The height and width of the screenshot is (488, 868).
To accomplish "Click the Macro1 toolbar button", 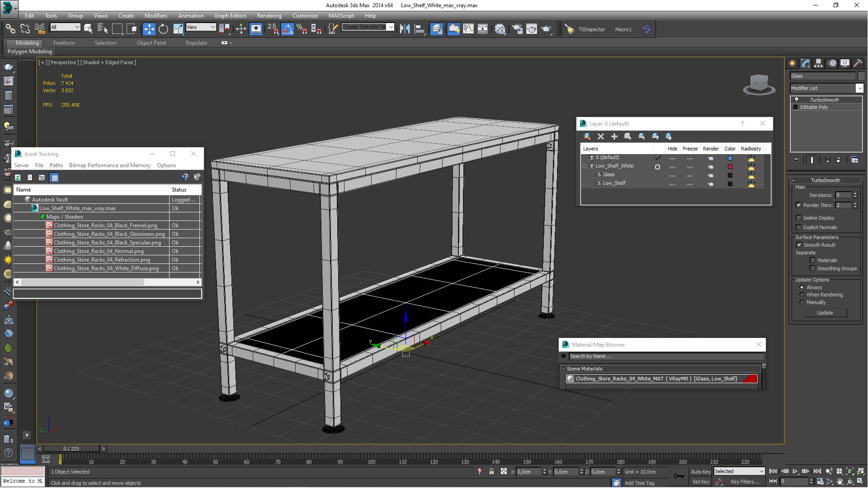I will point(623,29).
